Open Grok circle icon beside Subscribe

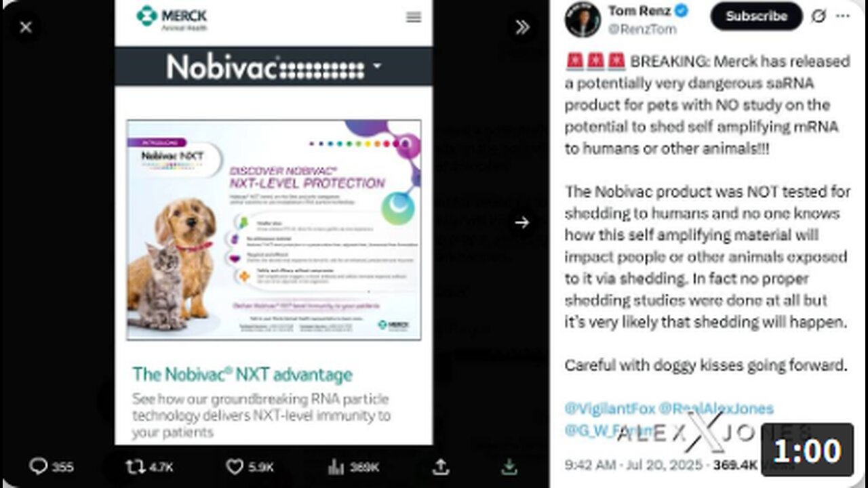(x=819, y=16)
